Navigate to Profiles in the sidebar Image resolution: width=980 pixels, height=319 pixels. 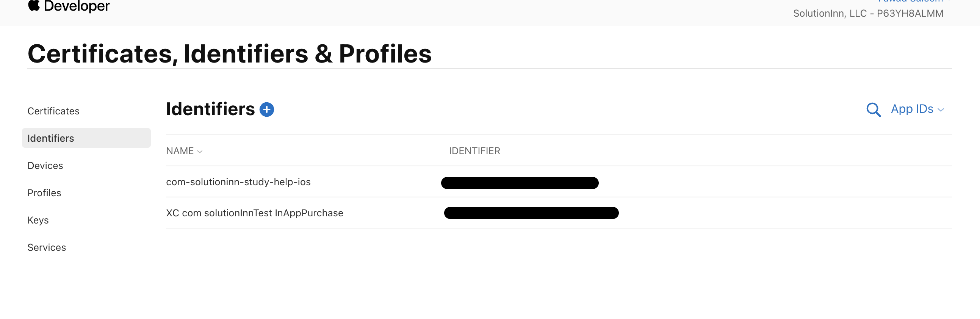(44, 193)
